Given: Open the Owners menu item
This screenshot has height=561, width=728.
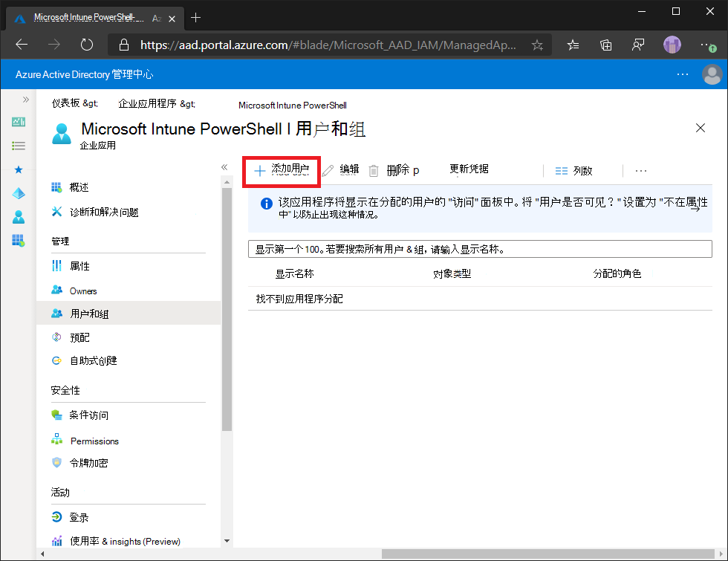Looking at the screenshot, I should click(x=128, y=291).
